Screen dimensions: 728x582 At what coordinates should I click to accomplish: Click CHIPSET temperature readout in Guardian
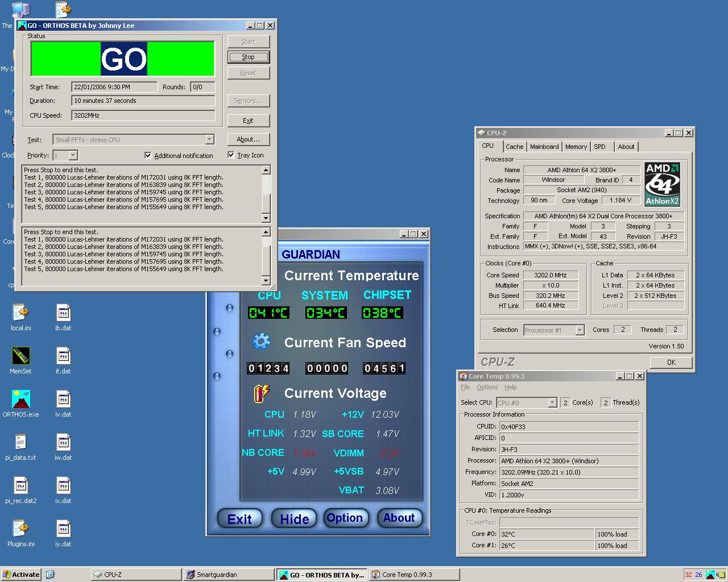pos(382,313)
